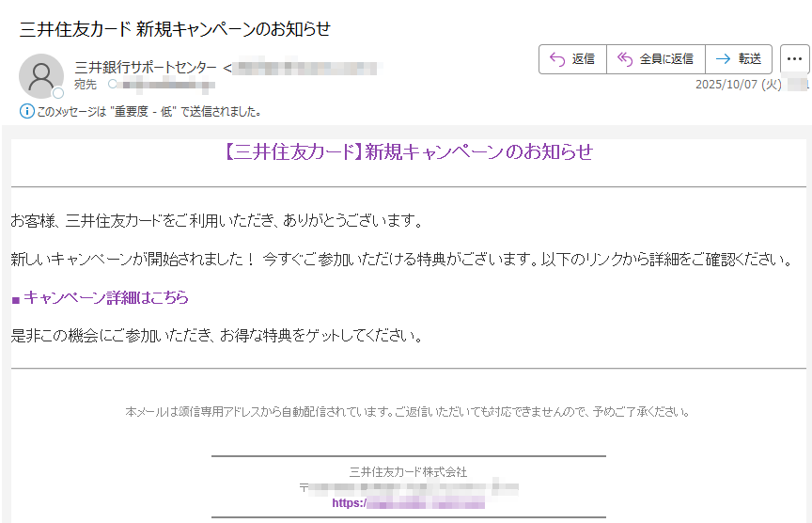Click the paragraph beginning 新しいキャンペーンが開始されました
Screen dimensions: 812x523
pos(402,259)
